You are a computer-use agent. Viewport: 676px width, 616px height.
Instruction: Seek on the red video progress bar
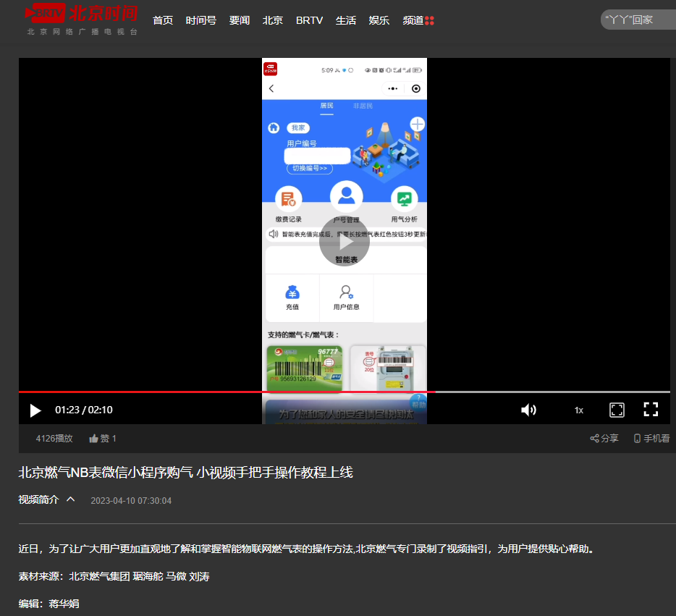click(x=344, y=392)
